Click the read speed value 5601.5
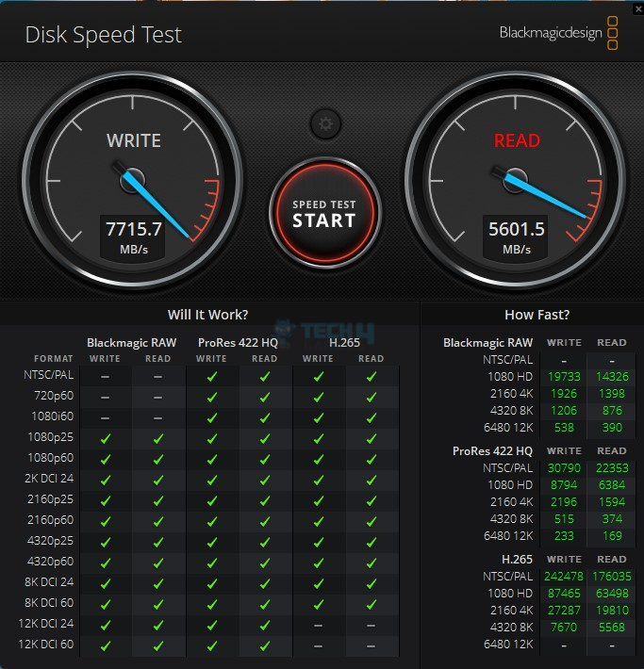The image size is (644, 669). click(517, 229)
